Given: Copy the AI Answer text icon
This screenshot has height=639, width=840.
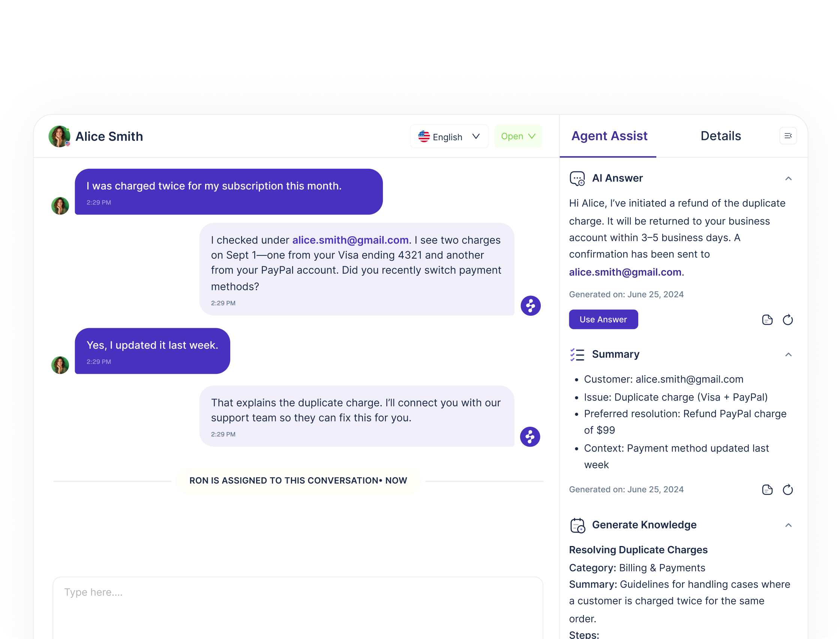Looking at the screenshot, I should [x=767, y=320].
